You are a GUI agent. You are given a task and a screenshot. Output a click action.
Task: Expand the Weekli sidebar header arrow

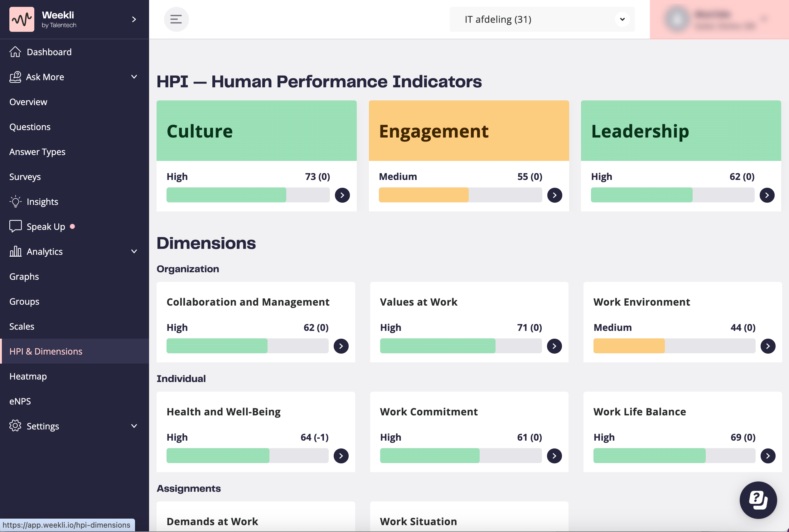pos(134,19)
